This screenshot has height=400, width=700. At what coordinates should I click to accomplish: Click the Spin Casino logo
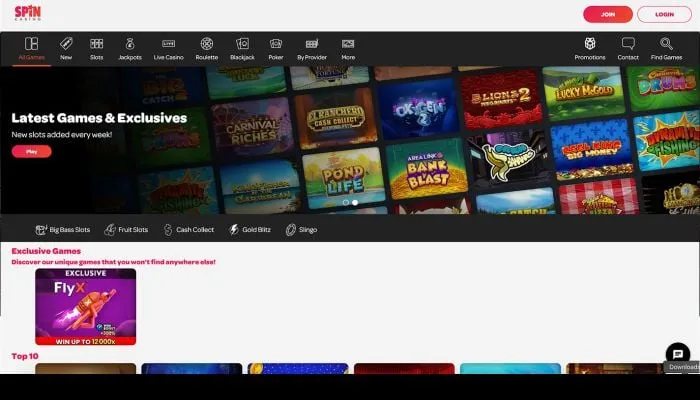28,13
